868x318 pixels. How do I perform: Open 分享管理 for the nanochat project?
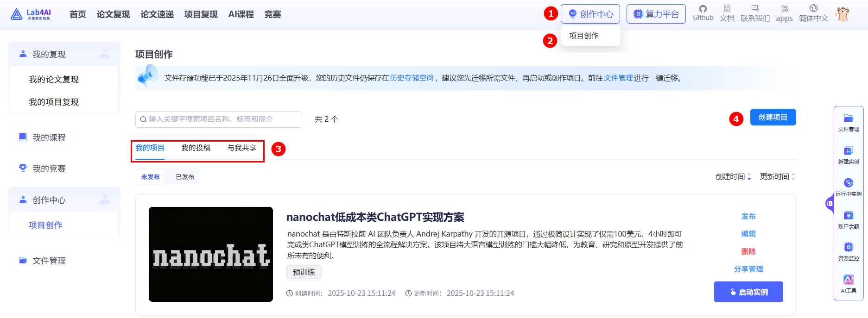point(748,269)
